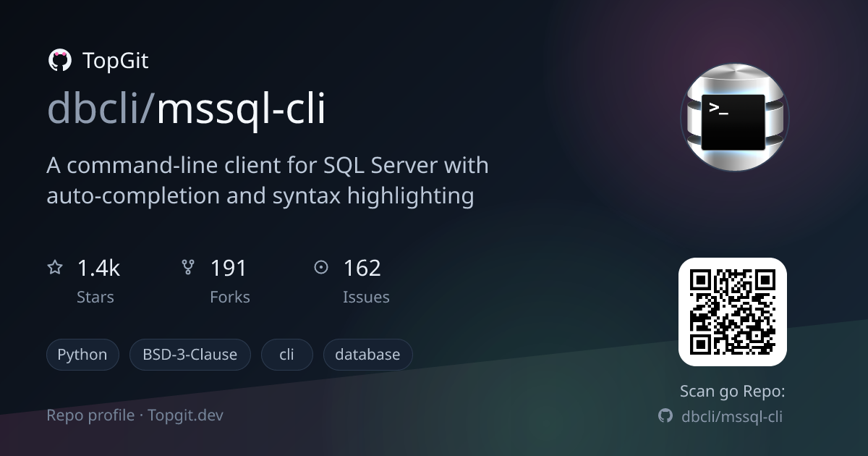Open the dbcli/mssql-cli link under QR code

point(732,416)
